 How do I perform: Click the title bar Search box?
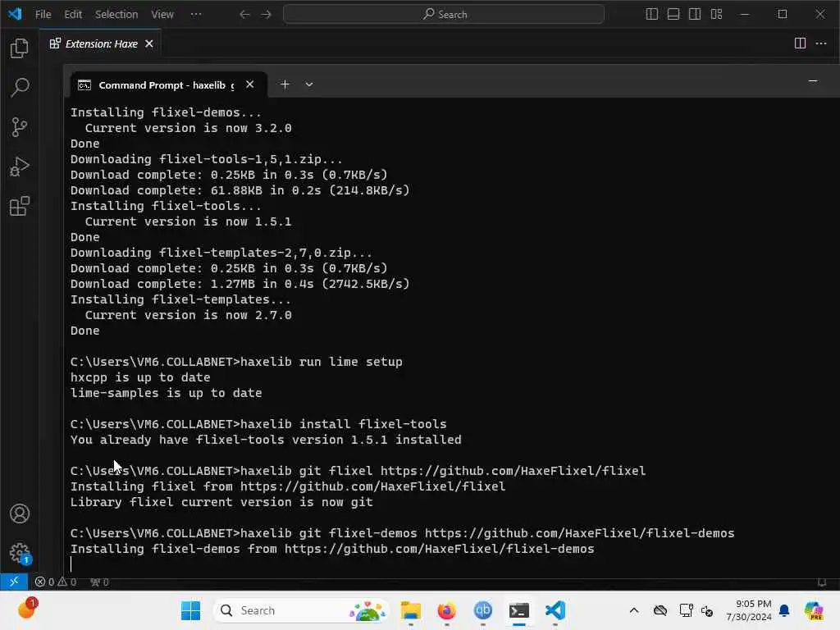(444, 14)
